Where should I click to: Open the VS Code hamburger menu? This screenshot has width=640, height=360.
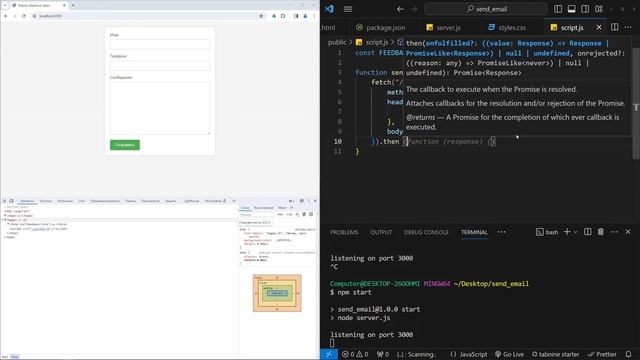348,9
